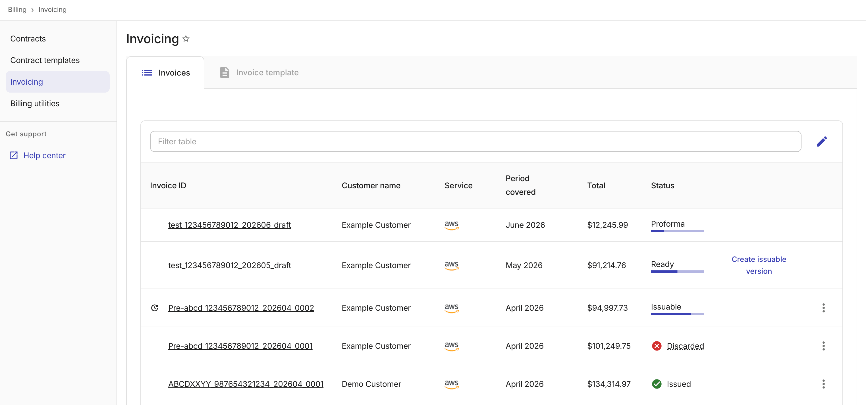Open invoice Pre-abcd_123456789012_202604_0001
868x405 pixels.
(x=240, y=346)
